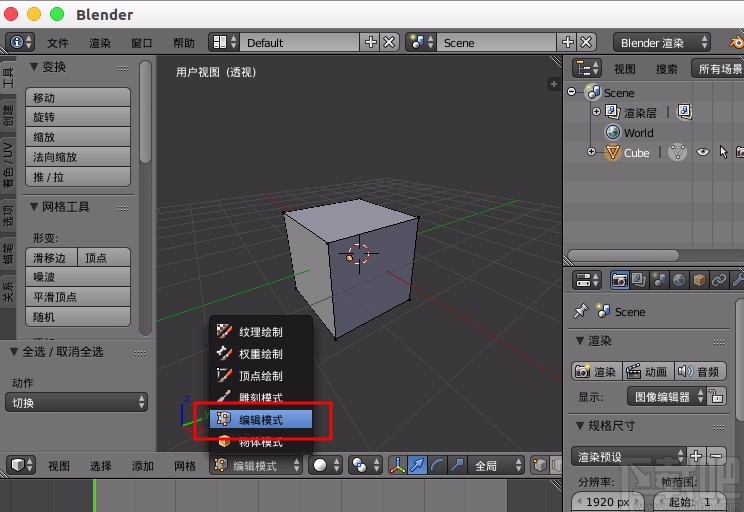Select 权重绘制 in the mode list
The height and width of the screenshot is (512, 744).
261,354
